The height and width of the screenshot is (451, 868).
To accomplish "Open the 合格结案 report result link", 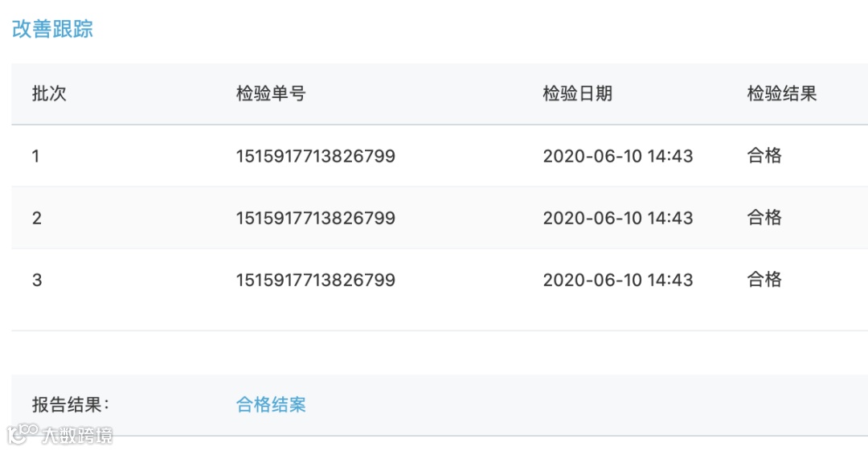I will pos(271,404).
